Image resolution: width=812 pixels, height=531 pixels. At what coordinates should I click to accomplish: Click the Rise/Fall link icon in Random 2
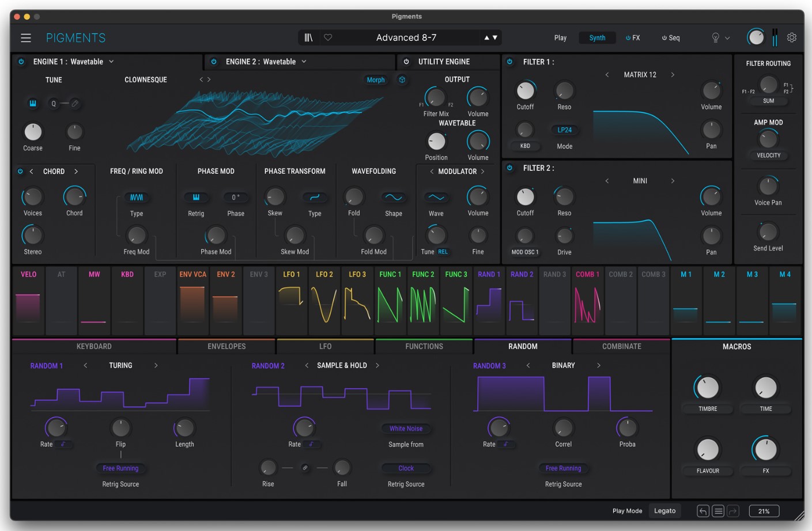[x=305, y=468]
